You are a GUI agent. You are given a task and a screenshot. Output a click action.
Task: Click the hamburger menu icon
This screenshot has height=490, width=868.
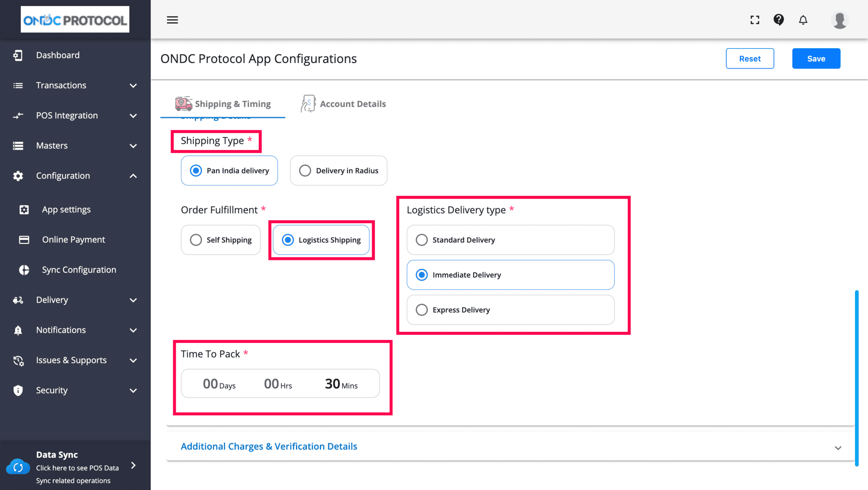pos(172,20)
